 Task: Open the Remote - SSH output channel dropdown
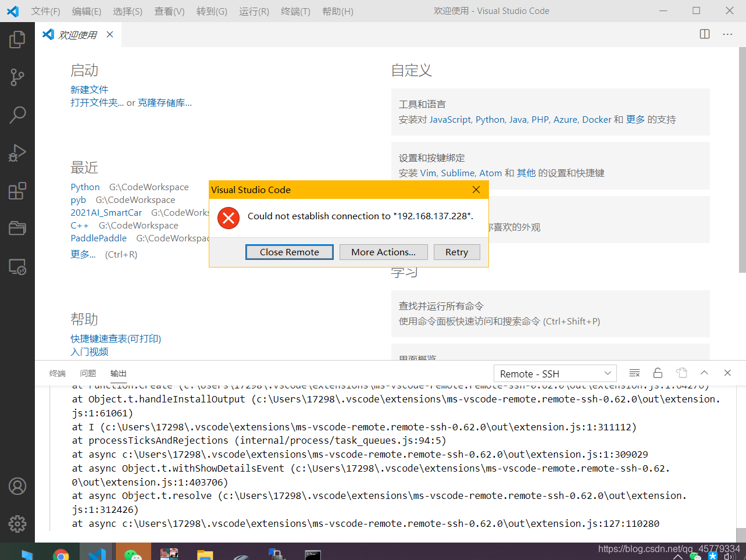(555, 374)
